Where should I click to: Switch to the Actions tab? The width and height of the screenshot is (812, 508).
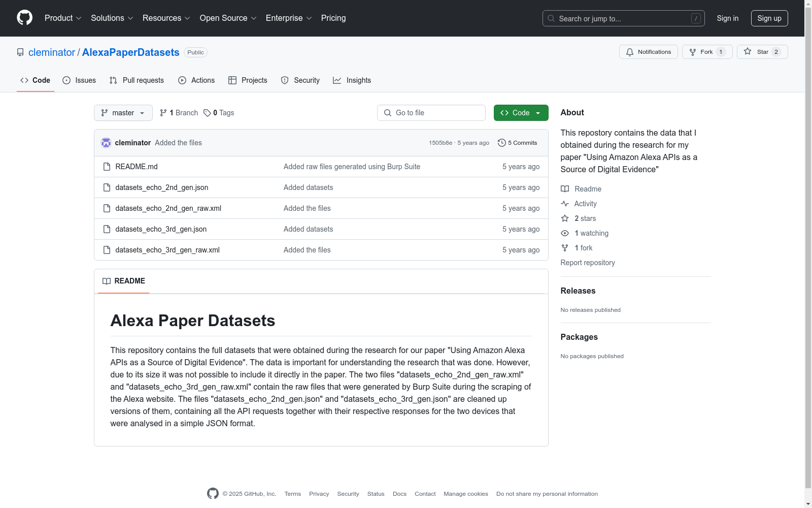pos(196,80)
